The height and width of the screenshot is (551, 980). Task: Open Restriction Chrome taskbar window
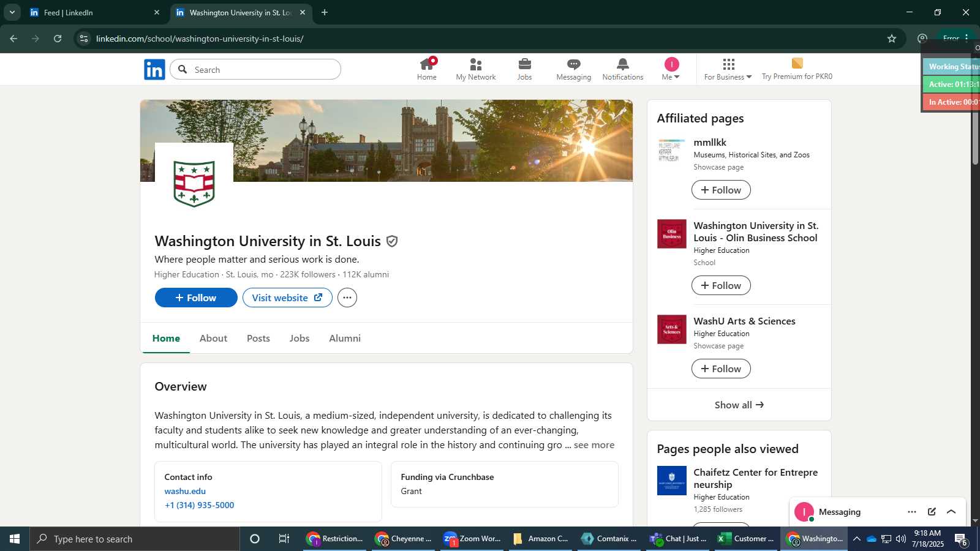tap(336, 539)
